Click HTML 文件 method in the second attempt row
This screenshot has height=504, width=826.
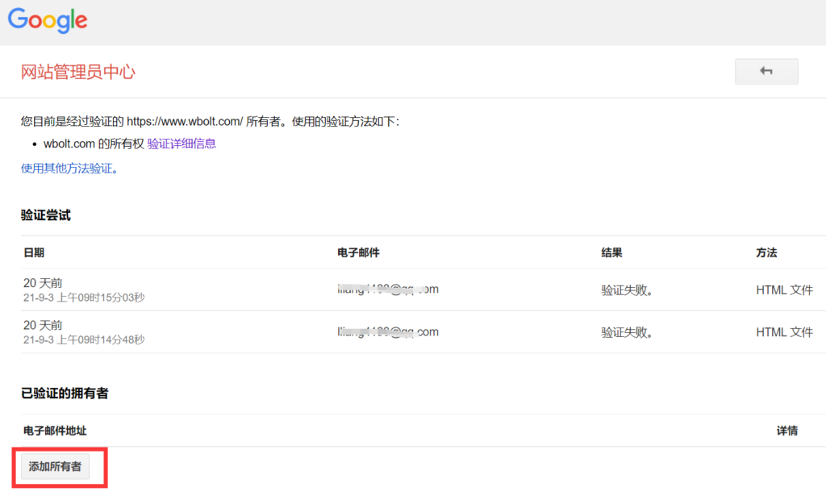click(784, 332)
